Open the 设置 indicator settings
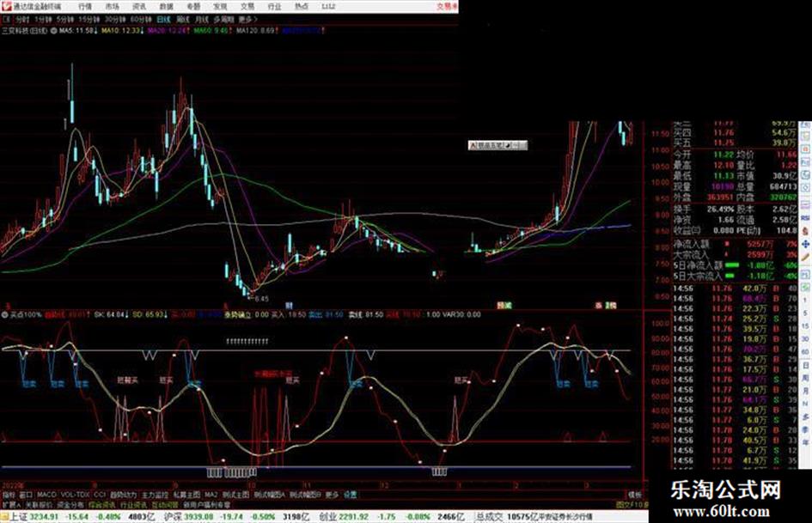Screen dimensions: 812x523 (350, 495)
